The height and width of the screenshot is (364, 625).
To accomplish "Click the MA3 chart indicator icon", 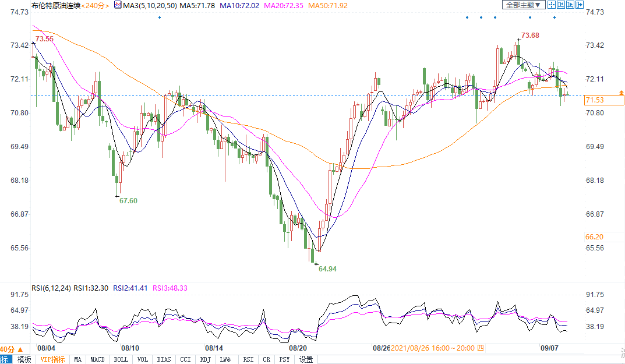I will [117, 5].
